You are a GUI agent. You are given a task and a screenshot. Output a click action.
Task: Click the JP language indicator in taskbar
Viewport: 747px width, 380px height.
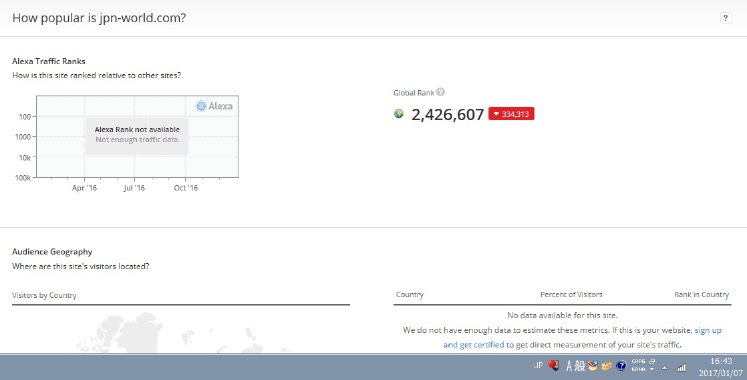coord(538,365)
